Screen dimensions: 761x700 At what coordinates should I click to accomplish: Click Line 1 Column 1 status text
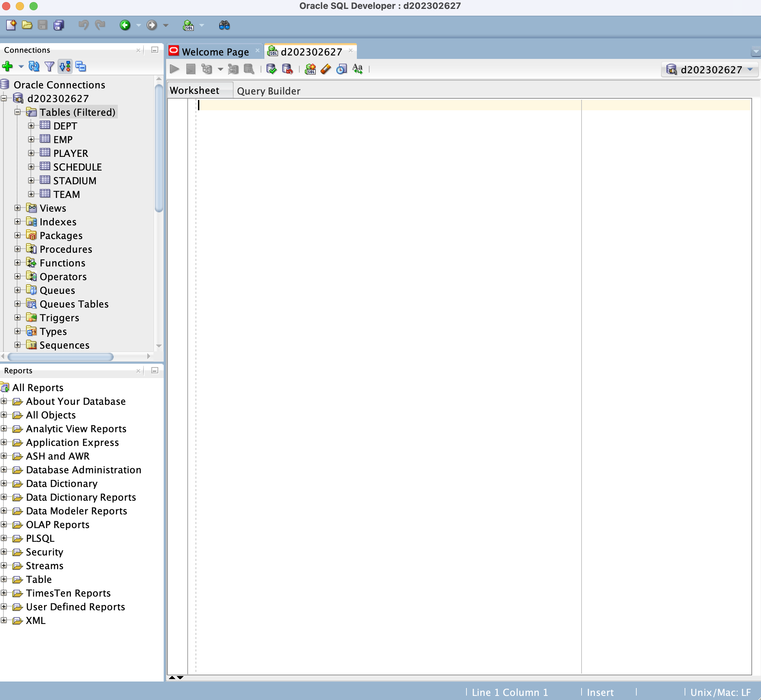510,692
